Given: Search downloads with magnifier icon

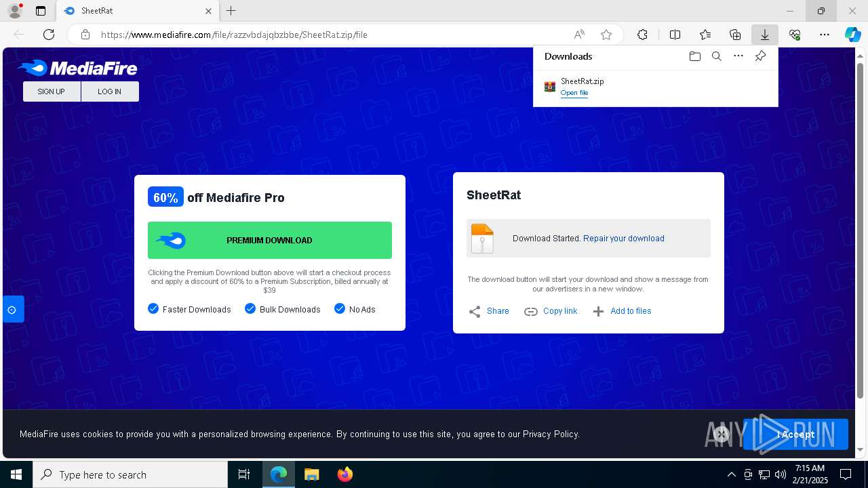Looking at the screenshot, I should click(716, 56).
